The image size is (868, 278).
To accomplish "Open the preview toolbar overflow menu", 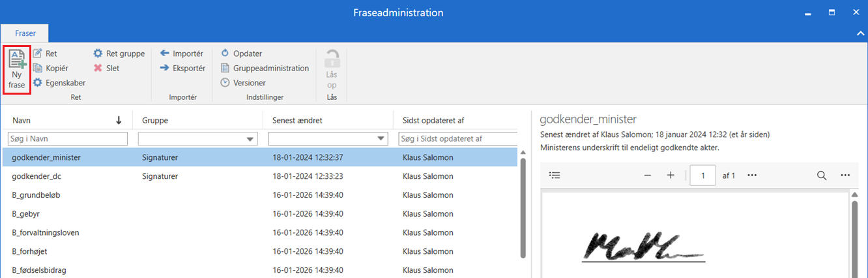I will (x=845, y=175).
